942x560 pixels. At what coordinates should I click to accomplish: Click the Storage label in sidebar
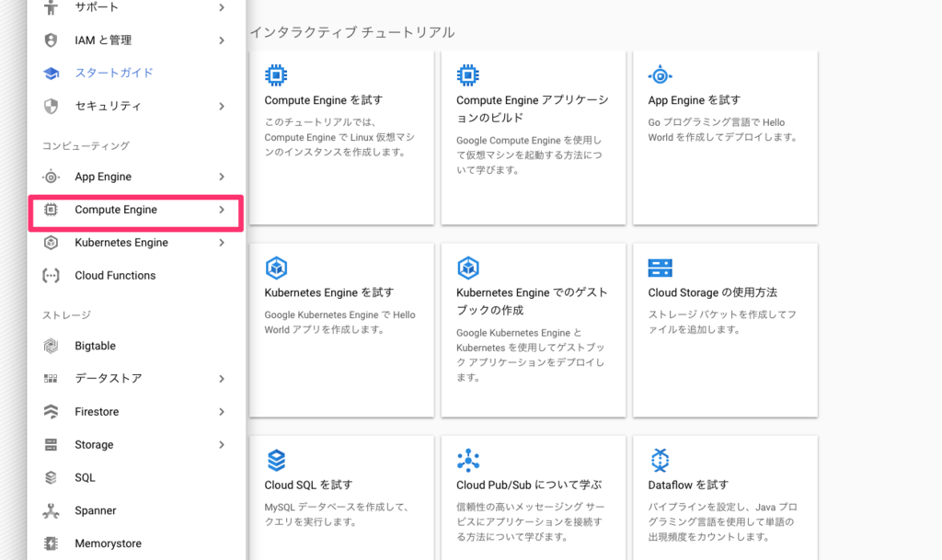point(94,445)
